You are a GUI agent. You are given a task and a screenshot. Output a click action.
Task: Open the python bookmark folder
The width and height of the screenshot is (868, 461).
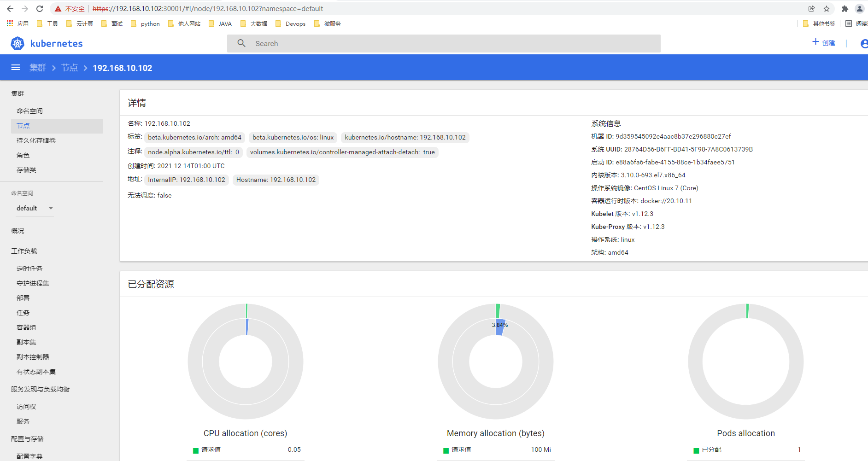[x=145, y=23]
